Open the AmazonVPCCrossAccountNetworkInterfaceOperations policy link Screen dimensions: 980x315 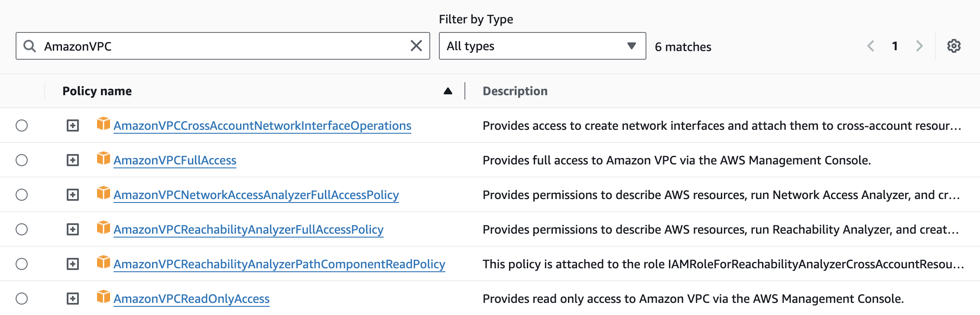click(x=263, y=126)
